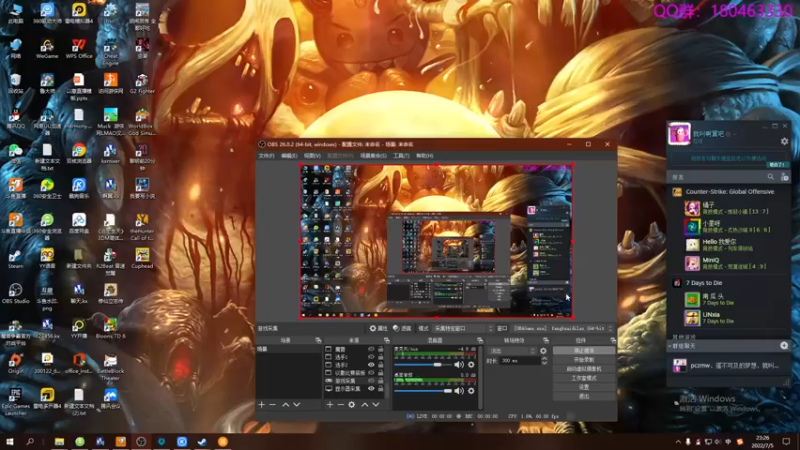Move the selected source down

[376, 405]
